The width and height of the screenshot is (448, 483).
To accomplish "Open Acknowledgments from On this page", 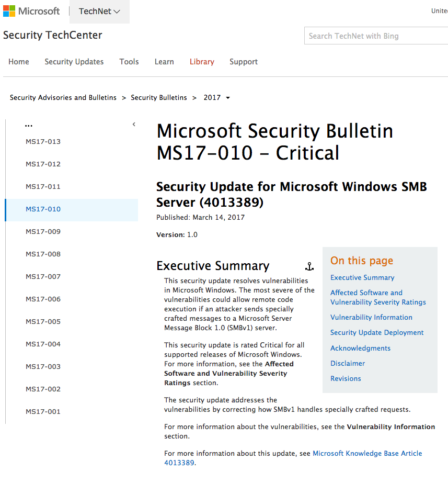I will click(360, 348).
